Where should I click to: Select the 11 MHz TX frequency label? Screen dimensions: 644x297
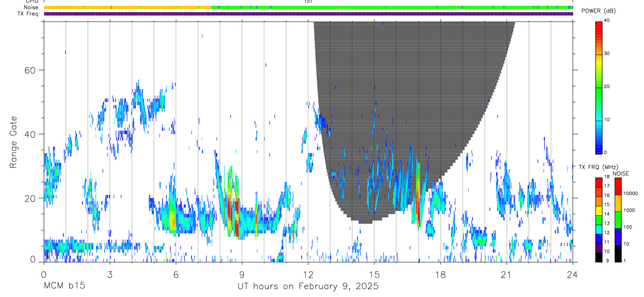coord(607,242)
